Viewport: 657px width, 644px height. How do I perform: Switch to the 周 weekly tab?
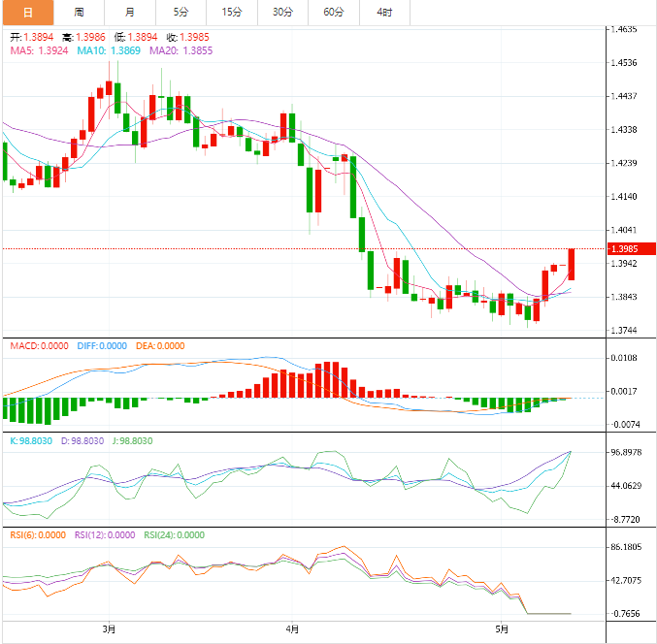click(x=79, y=13)
